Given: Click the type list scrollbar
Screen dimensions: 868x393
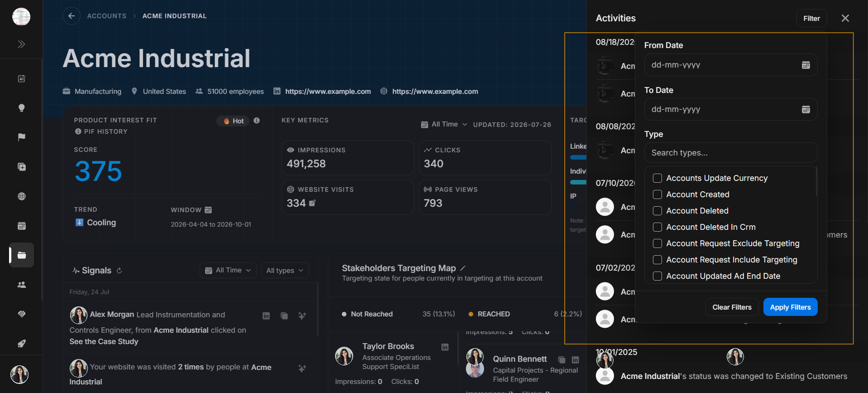Looking at the screenshot, I should [x=816, y=181].
